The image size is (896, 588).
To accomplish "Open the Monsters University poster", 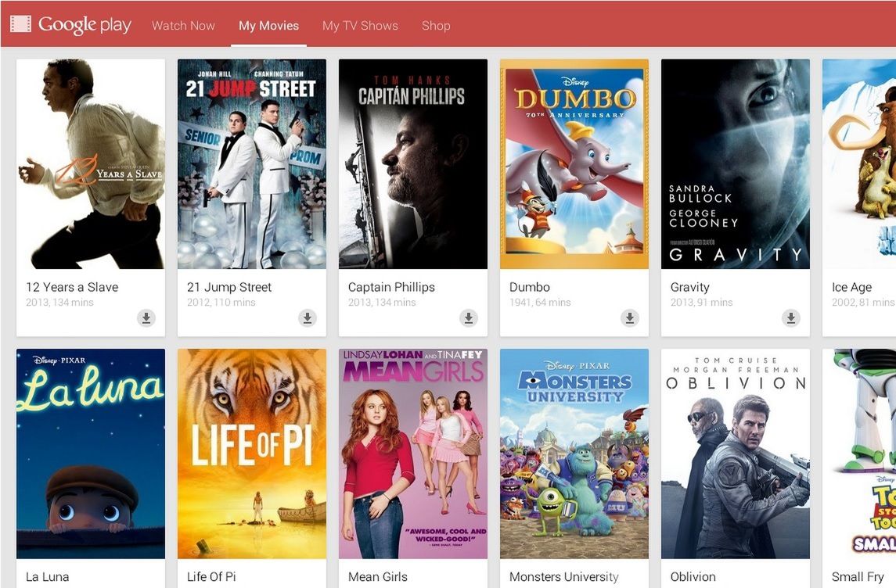I will coord(574,454).
